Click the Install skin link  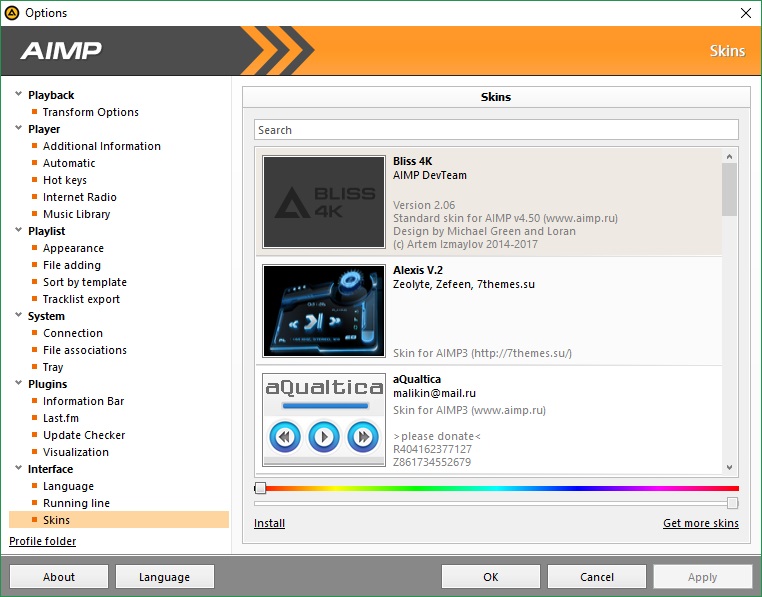(x=269, y=523)
